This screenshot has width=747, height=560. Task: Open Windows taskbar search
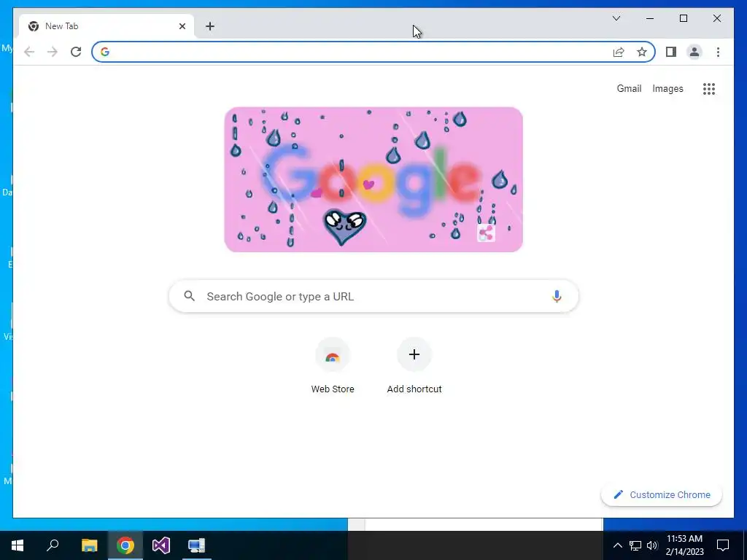pos(53,545)
